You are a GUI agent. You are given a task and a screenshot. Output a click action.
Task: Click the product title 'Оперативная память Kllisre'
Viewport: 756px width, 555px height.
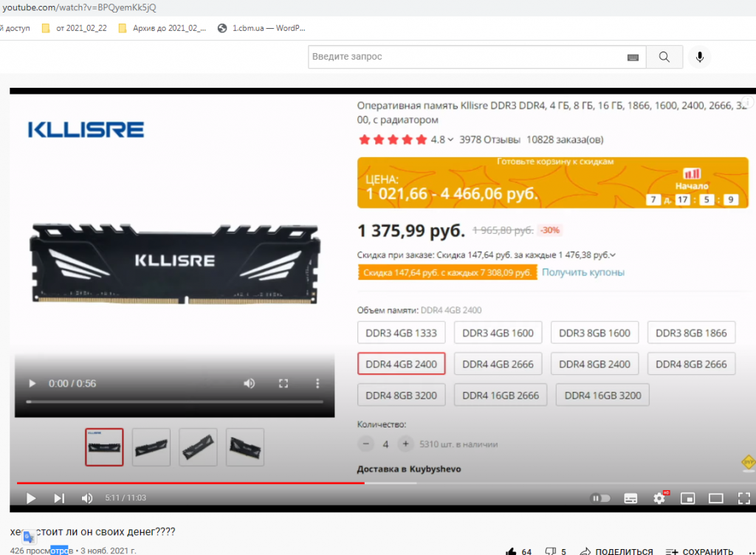pos(551,113)
